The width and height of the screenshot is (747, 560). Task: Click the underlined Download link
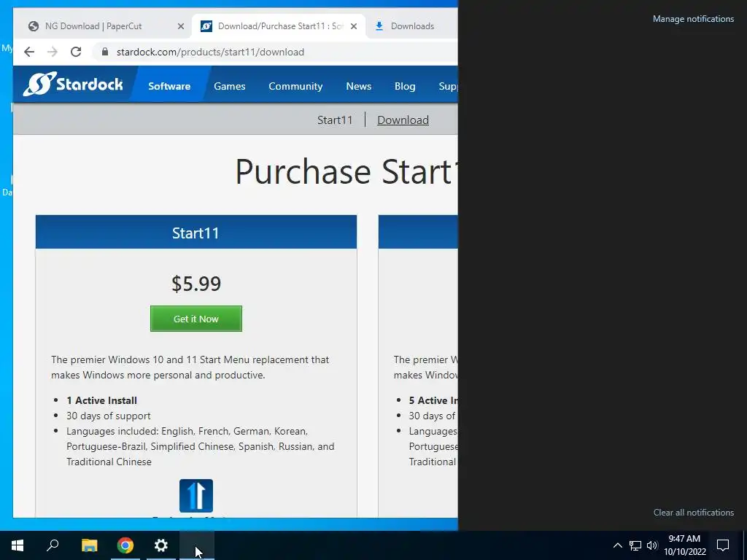[403, 120]
